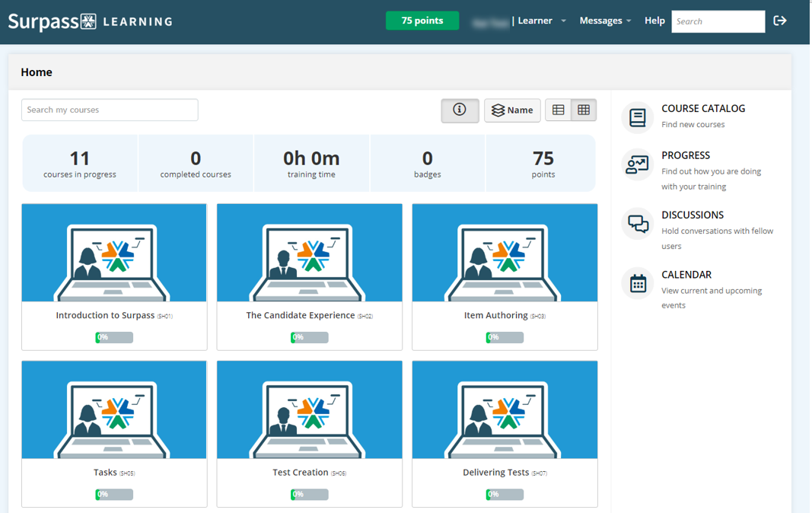
Task: Click Delivering Tests progress bar
Action: pyautogui.click(x=505, y=494)
